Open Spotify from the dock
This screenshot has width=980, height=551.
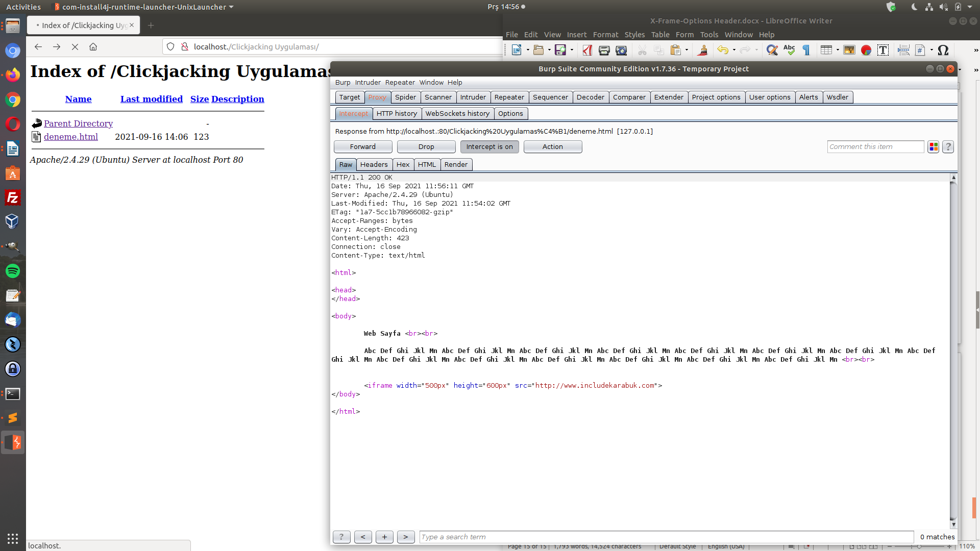click(x=13, y=271)
